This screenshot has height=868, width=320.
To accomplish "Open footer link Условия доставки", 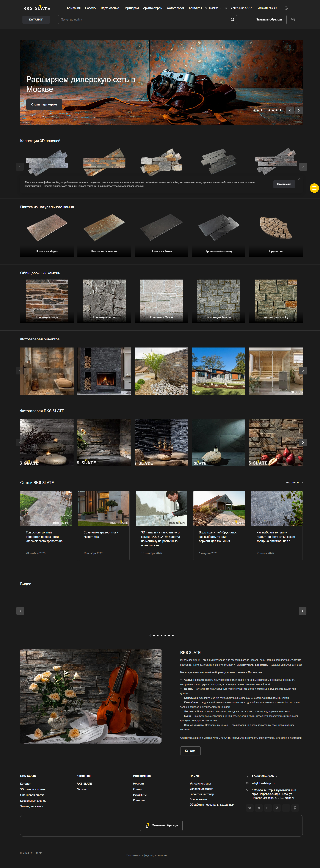I will pyautogui.click(x=201, y=789).
